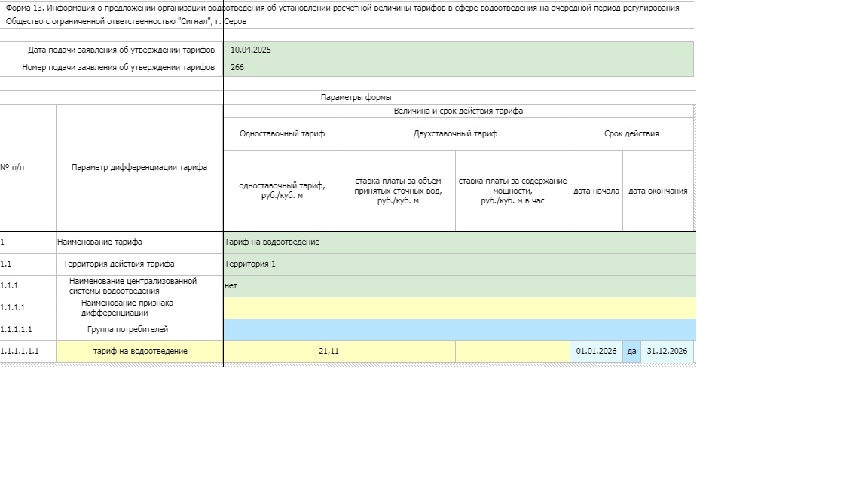868x488 pixels.
Task: Click the 'ставка платы за содержание мощности' subheader
Action: point(512,191)
